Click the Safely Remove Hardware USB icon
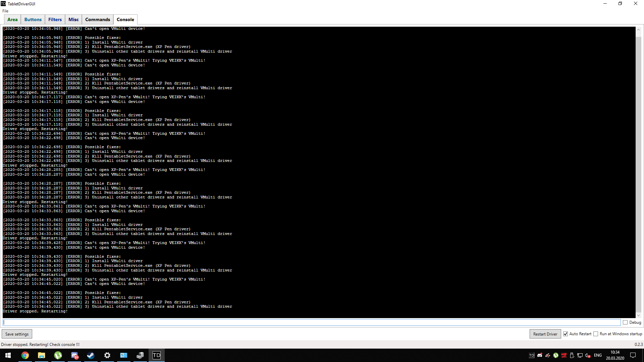 (572, 355)
